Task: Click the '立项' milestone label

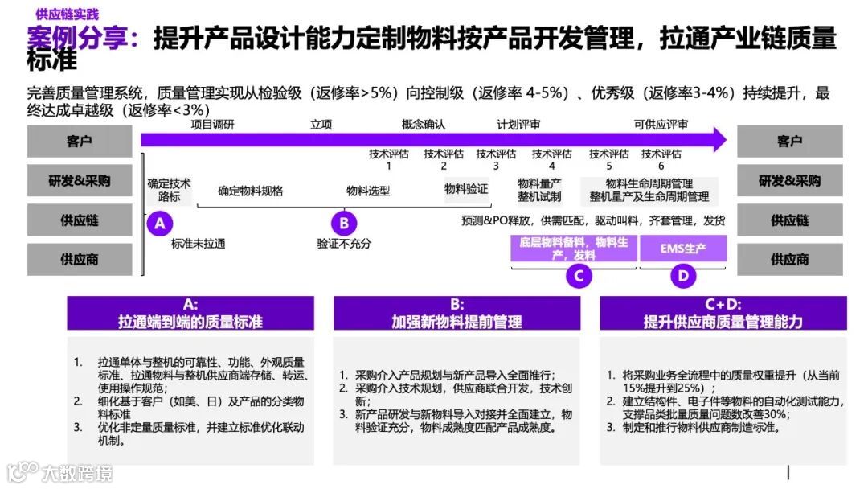Action: pyautogui.click(x=321, y=125)
